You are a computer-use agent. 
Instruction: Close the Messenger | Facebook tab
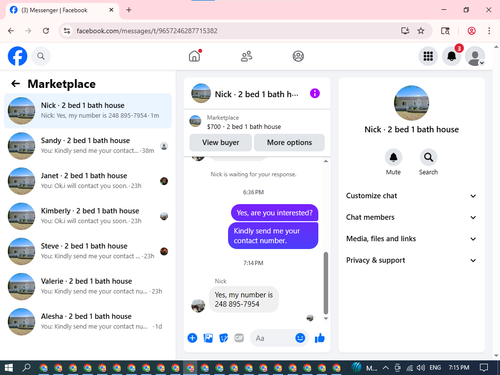point(111,10)
